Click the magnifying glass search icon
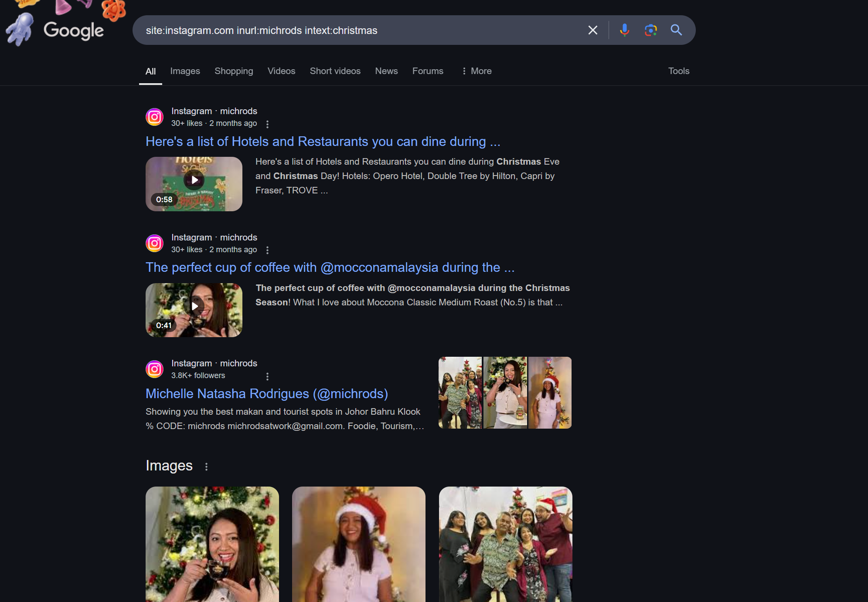Screen dimensions: 868x602 [676, 30]
